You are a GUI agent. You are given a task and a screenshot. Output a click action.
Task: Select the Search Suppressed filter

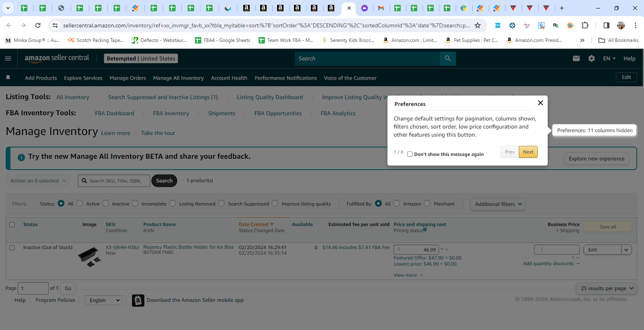coord(222,203)
